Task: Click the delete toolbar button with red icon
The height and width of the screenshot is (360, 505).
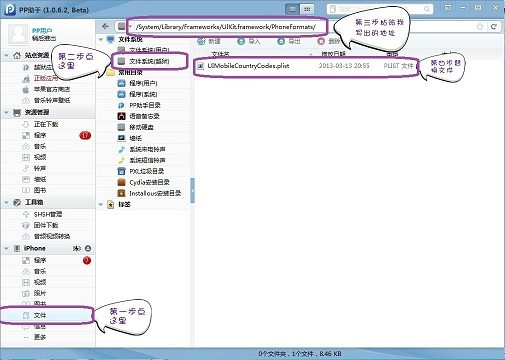Action: [329, 41]
